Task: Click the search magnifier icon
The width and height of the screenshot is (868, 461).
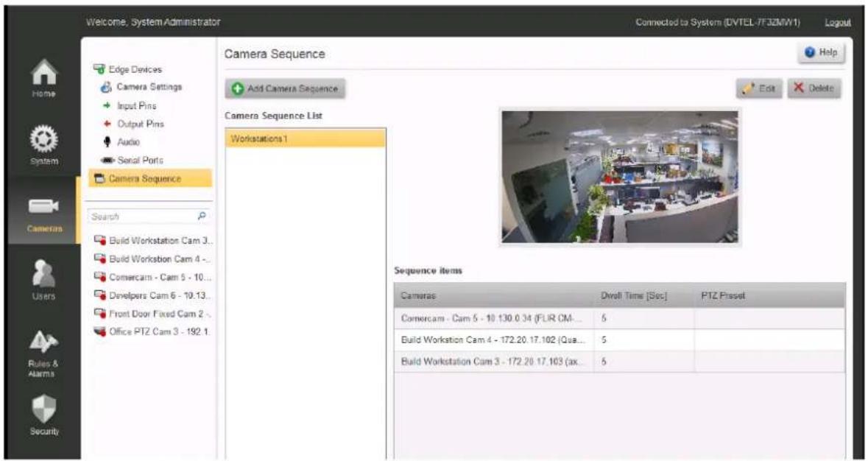Action: pos(202,216)
